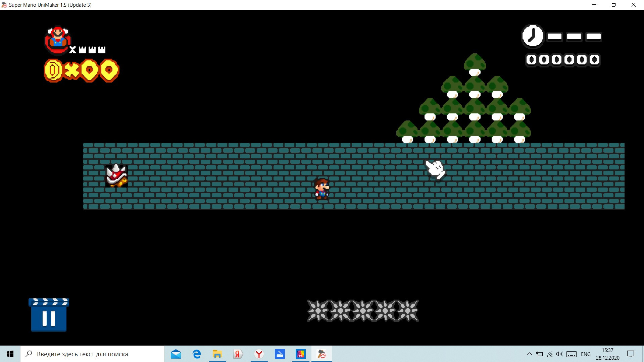Open Yandex Я icon on taskbar
This screenshot has width=644, height=362.
(x=238, y=354)
